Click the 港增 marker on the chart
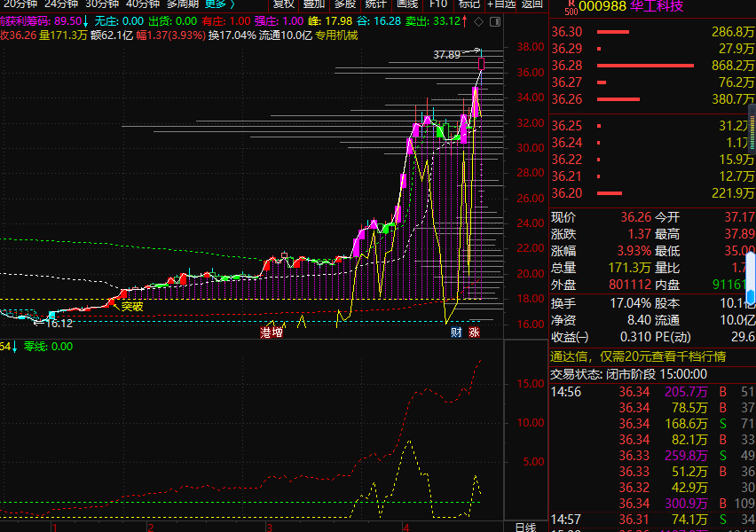The height and width of the screenshot is (532, 756). [272, 332]
